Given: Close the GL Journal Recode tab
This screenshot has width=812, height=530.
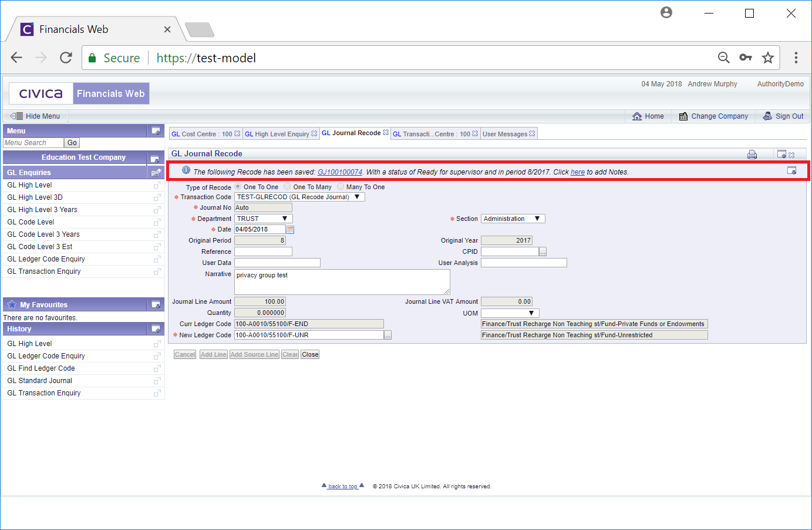Looking at the screenshot, I should (x=386, y=132).
